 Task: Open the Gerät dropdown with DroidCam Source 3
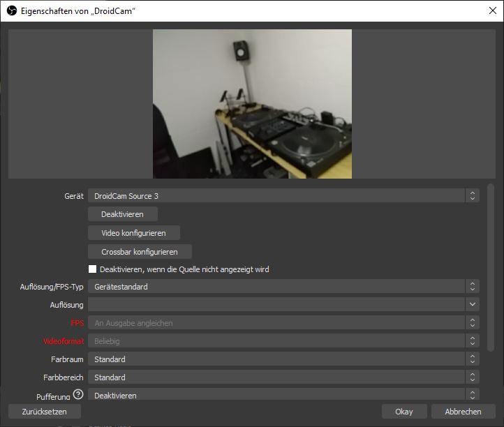pyautogui.click(x=283, y=196)
